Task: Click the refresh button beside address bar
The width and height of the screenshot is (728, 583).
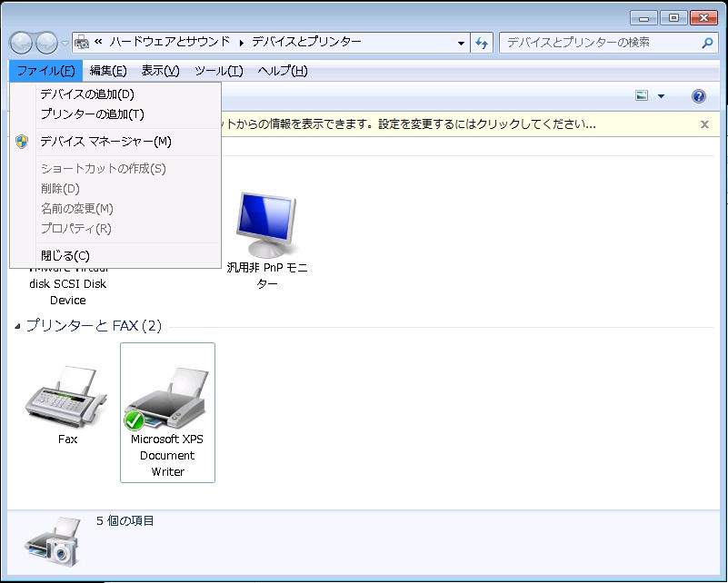Action: point(482,43)
